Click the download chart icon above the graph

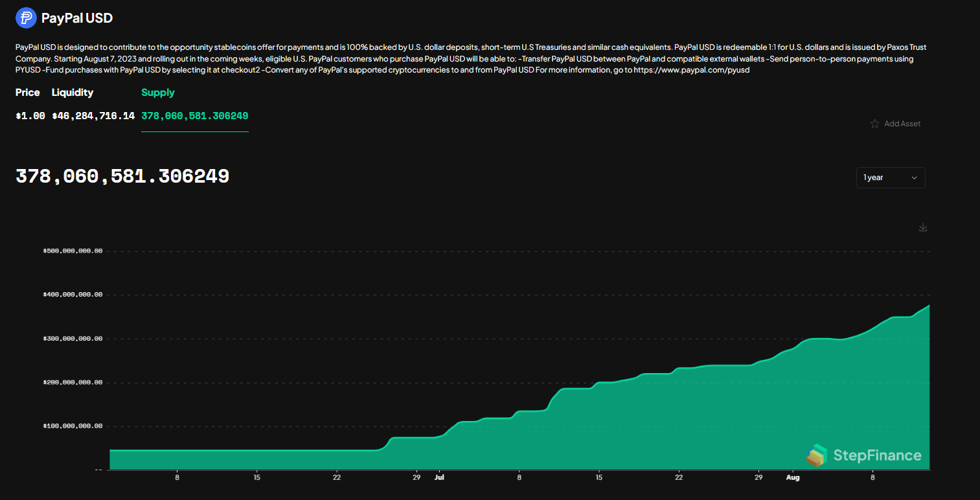(922, 227)
